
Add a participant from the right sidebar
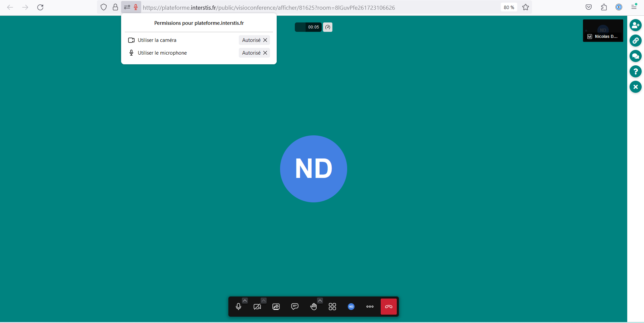point(635,25)
